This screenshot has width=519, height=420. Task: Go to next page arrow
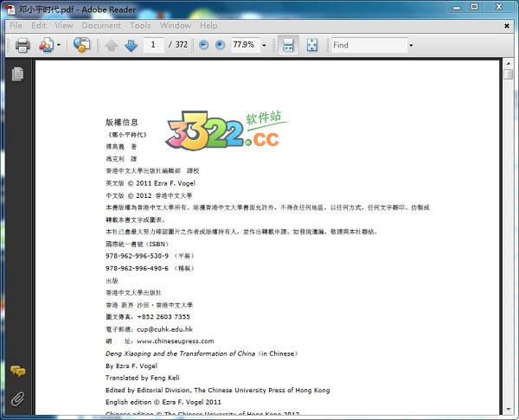coord(131,45)
